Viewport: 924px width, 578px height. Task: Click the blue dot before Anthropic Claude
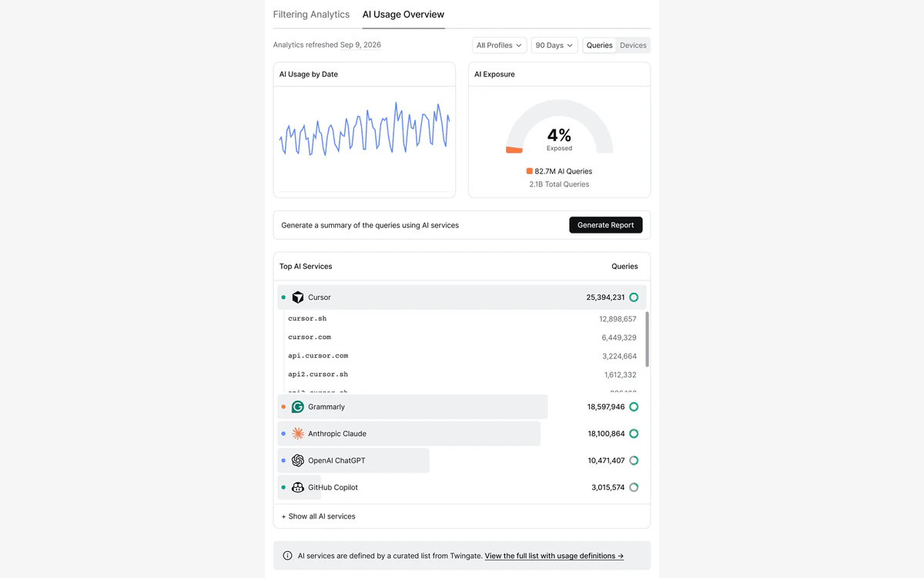point(283,434)
